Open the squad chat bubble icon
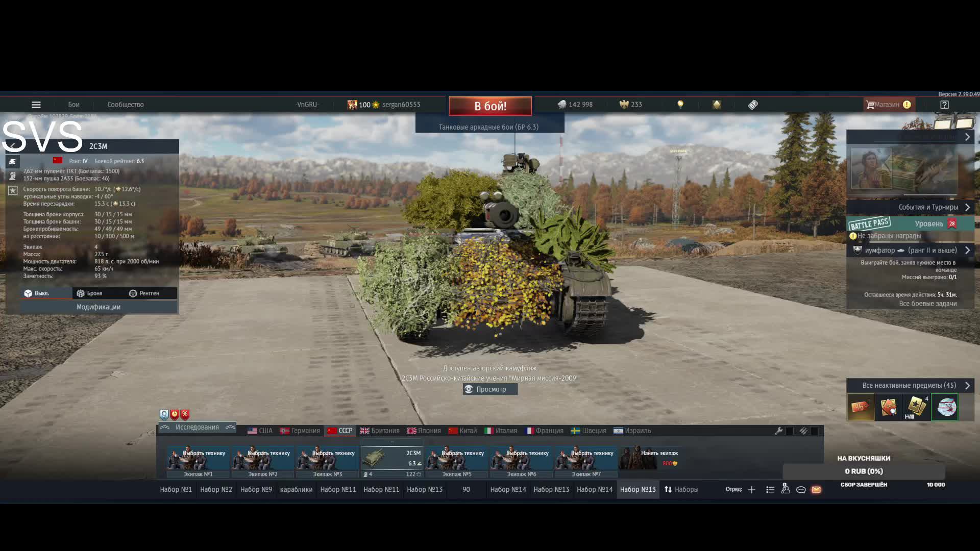Screen dimensions: 980x551 (x=801, y=490)
